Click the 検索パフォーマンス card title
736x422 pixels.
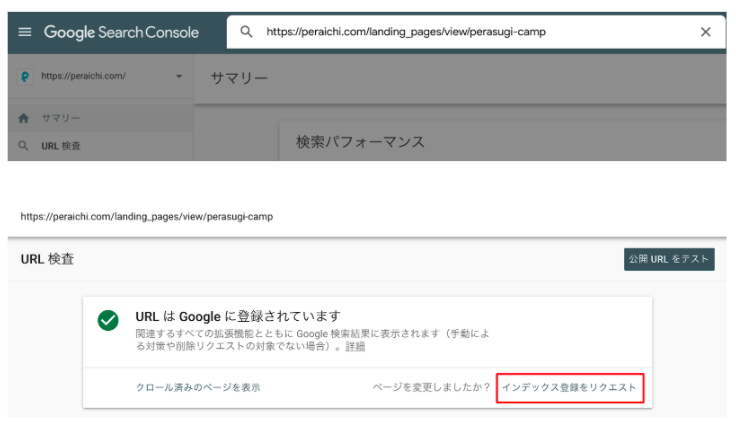(x=360, y=142)
